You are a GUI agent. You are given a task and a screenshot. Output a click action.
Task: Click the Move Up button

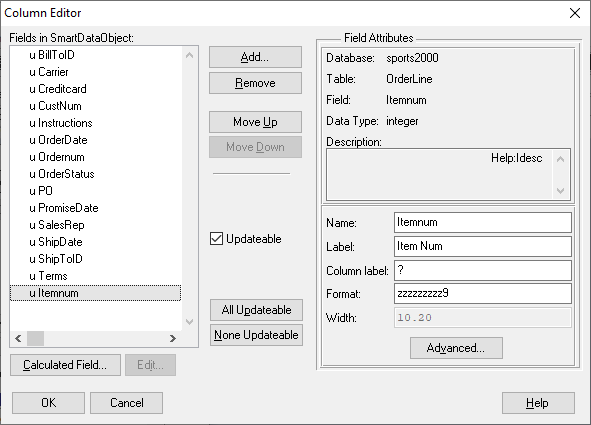point(255,122)
